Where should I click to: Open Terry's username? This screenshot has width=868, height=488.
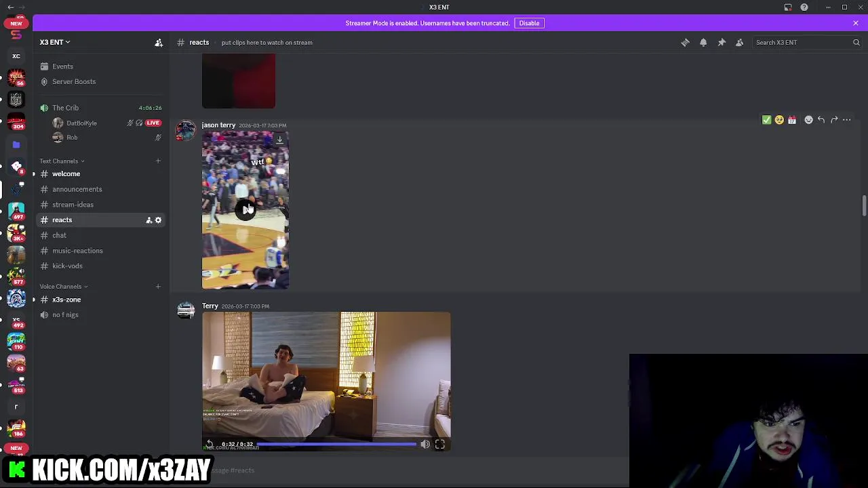(x=210, y=306)
